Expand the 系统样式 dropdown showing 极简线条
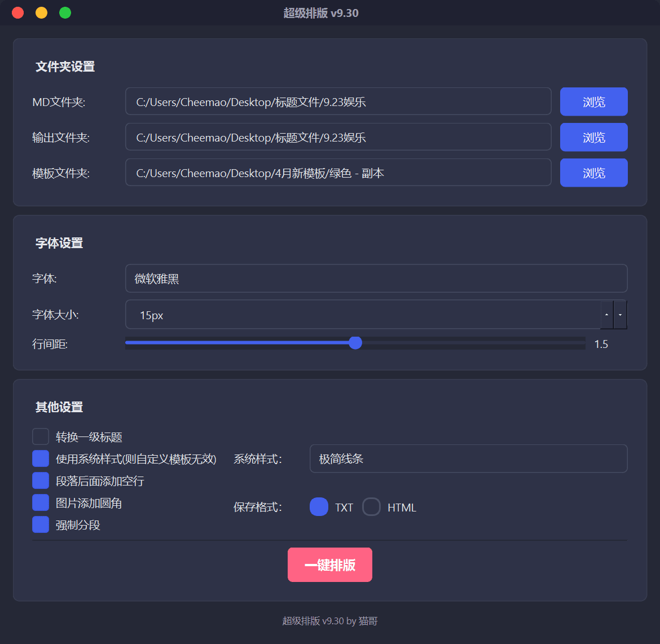Screen dimensions: 660x644 tap(468, 458)
